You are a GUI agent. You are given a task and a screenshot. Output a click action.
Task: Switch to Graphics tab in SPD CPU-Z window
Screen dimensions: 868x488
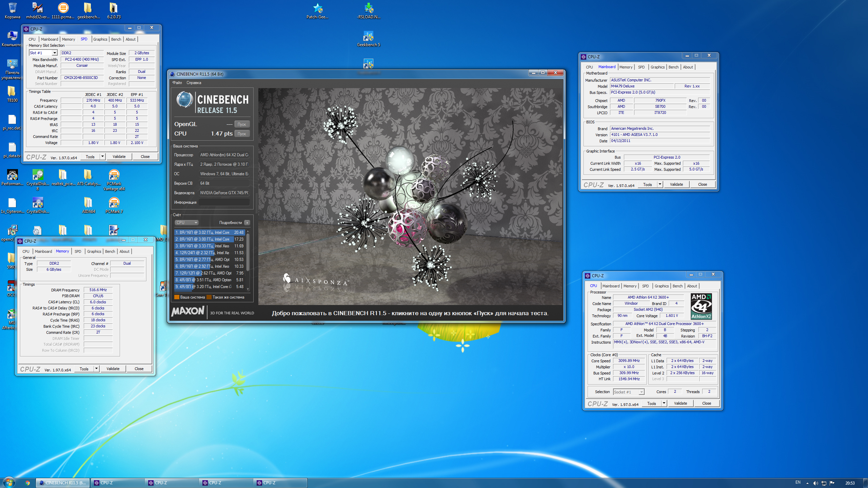point(100,39)
